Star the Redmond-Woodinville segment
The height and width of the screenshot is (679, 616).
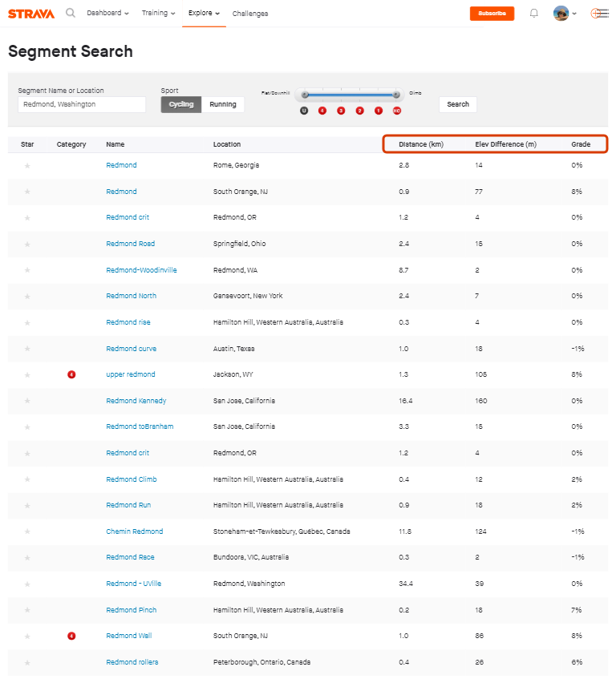click(27, 270)
